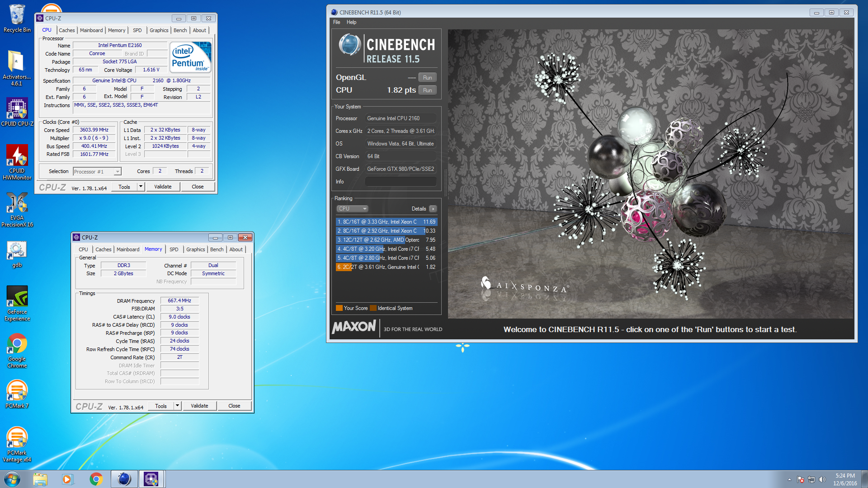Click Validate in memory CPU-Z window
Screen dimensions: 868x488
[199, 406]
